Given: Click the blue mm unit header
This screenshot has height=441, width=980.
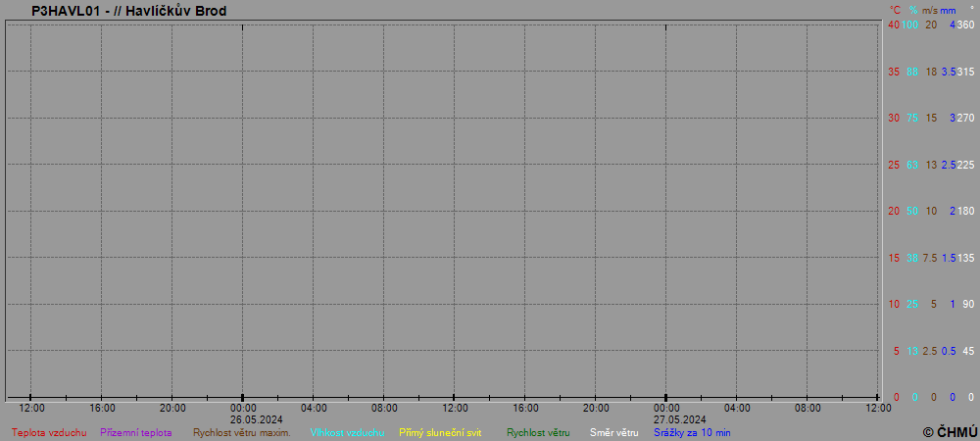Looking at the screenshot, I should click(x=948, y=10).
